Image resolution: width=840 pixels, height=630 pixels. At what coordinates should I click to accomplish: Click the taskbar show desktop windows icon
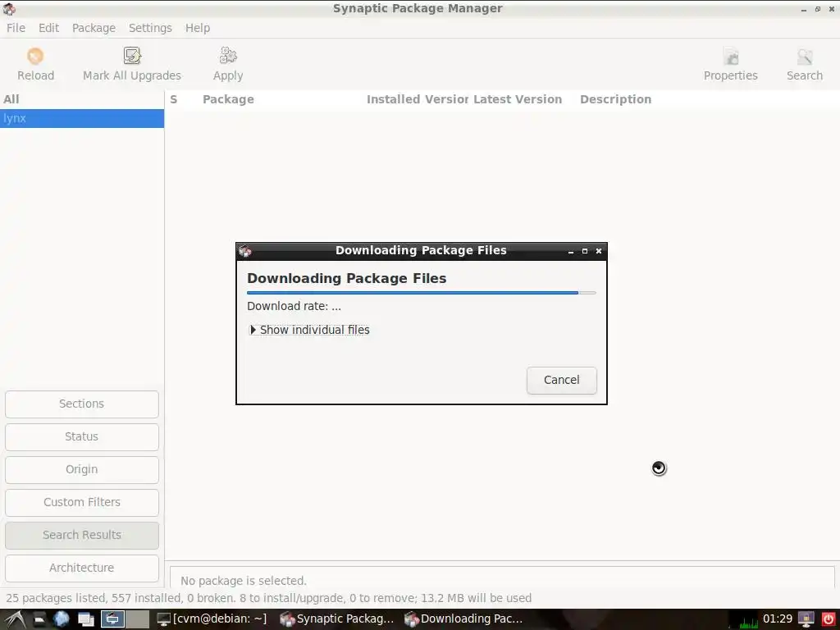pos(85,619)
